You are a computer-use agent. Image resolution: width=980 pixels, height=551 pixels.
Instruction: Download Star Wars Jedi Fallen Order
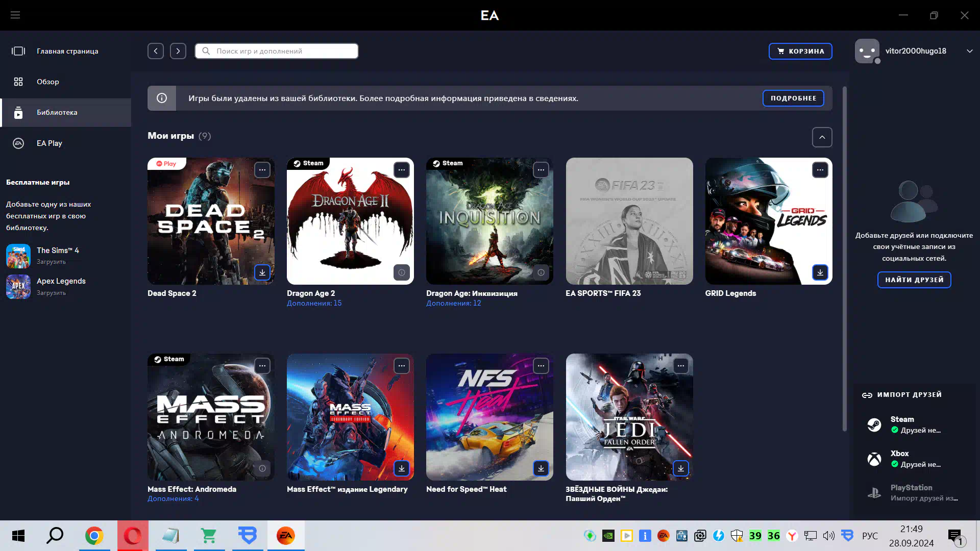pos(681,468)
